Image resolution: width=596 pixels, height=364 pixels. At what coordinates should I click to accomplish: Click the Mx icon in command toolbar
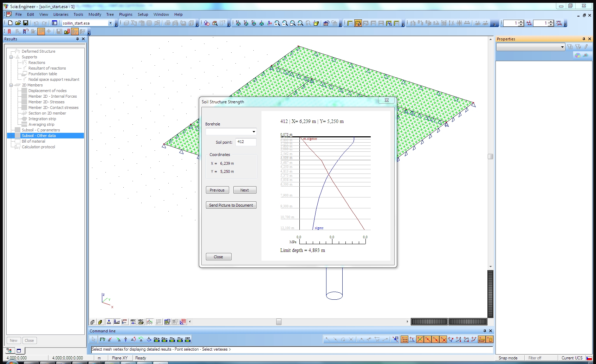click(x=172, y=339)
